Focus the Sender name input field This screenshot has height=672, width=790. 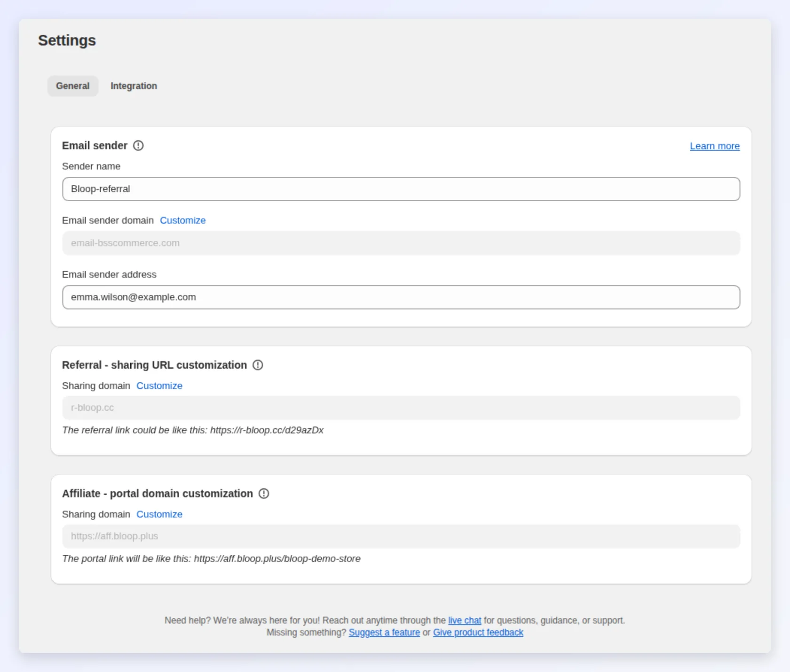point(401,189)
